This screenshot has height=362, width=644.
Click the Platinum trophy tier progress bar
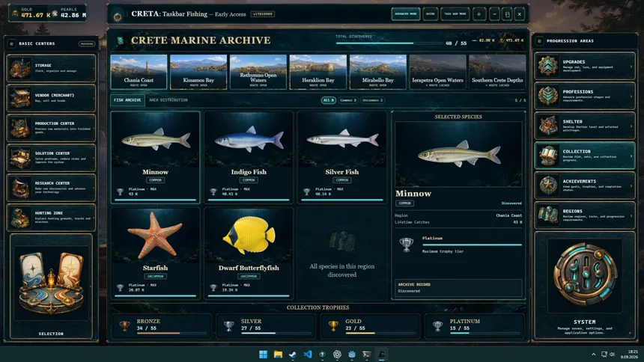472,245
